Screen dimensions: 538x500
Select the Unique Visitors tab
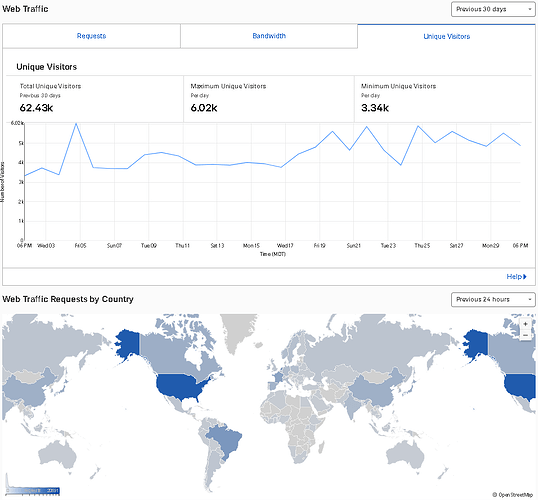pyautogui.click(x=446, y=36)
